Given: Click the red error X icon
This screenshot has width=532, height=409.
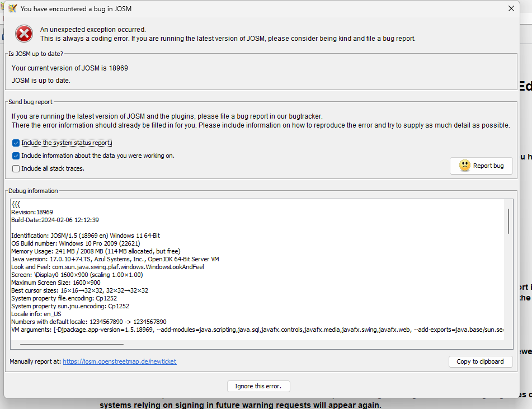Looking at the screenshot, I should click(x=24, y=34).
